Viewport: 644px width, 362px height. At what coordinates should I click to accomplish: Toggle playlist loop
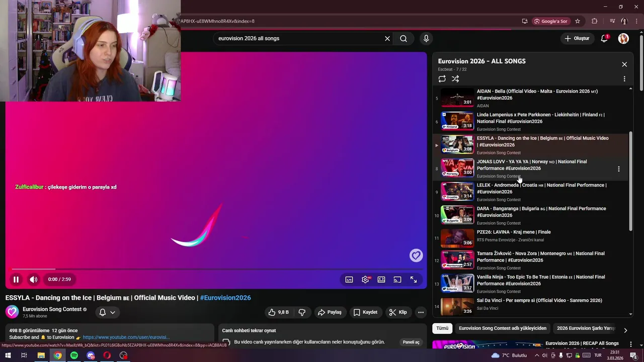[x=442, y=79]
